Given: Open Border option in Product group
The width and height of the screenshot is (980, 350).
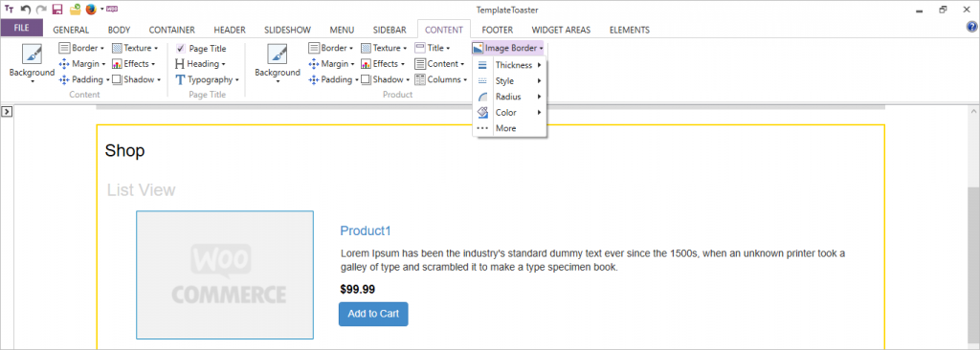Looking at the screenshot, I should [330, 48].
